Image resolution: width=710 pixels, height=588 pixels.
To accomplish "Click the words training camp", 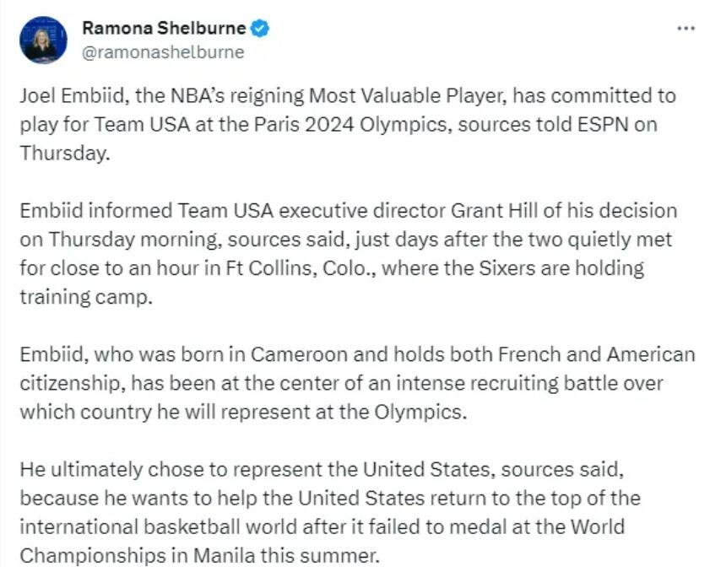I will click(x=85, y=297).
